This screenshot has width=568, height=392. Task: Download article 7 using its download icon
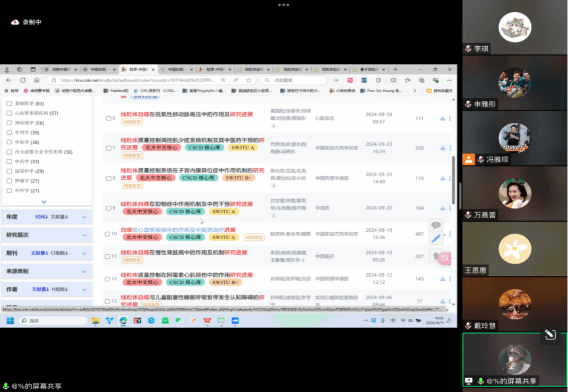(442, 148)
